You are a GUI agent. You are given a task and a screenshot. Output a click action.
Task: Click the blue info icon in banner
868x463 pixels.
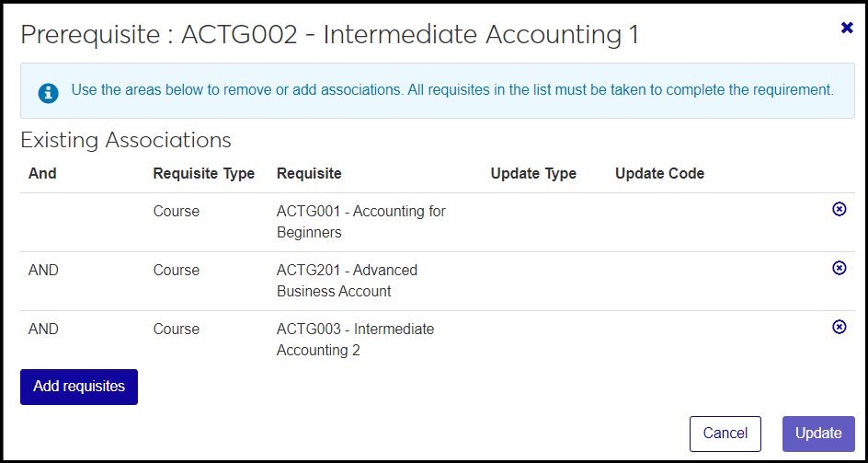point(48,92)
